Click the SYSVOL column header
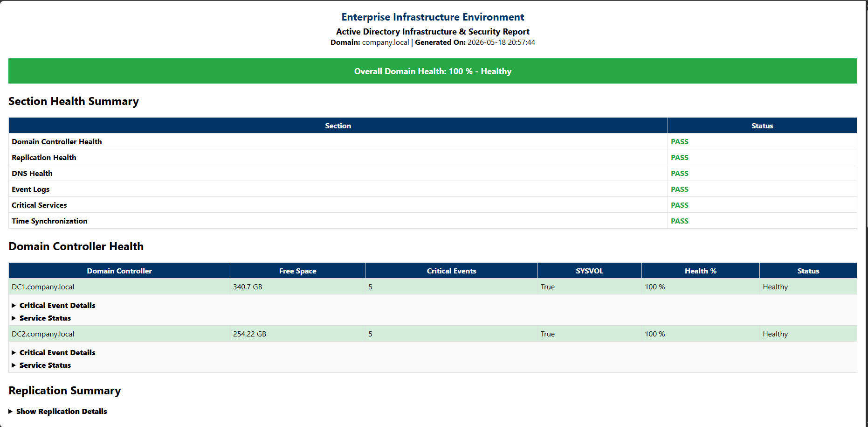 pos(590,271)
